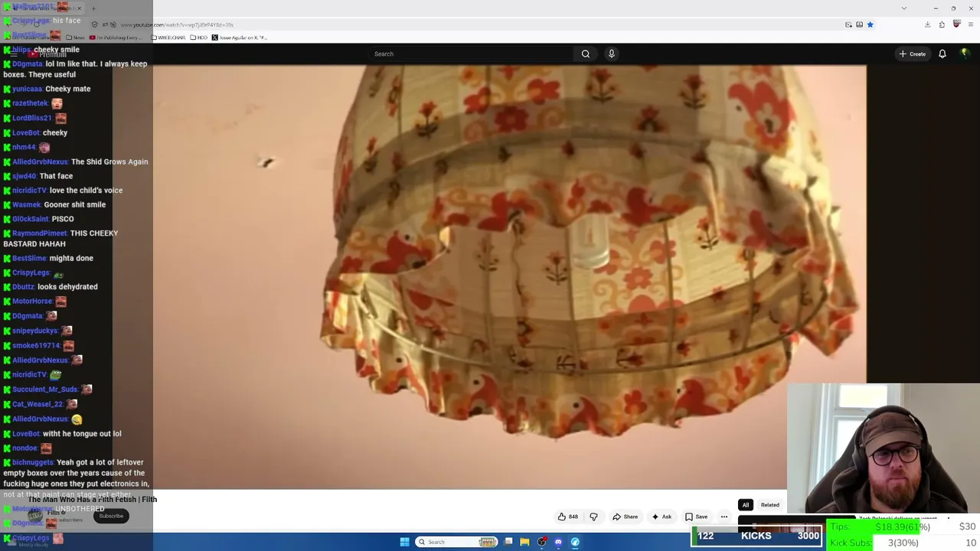Viewport: 980px width, 551px height.
Task: Click the picture-in-picture icon in address bar
Action: pos(848,24)
